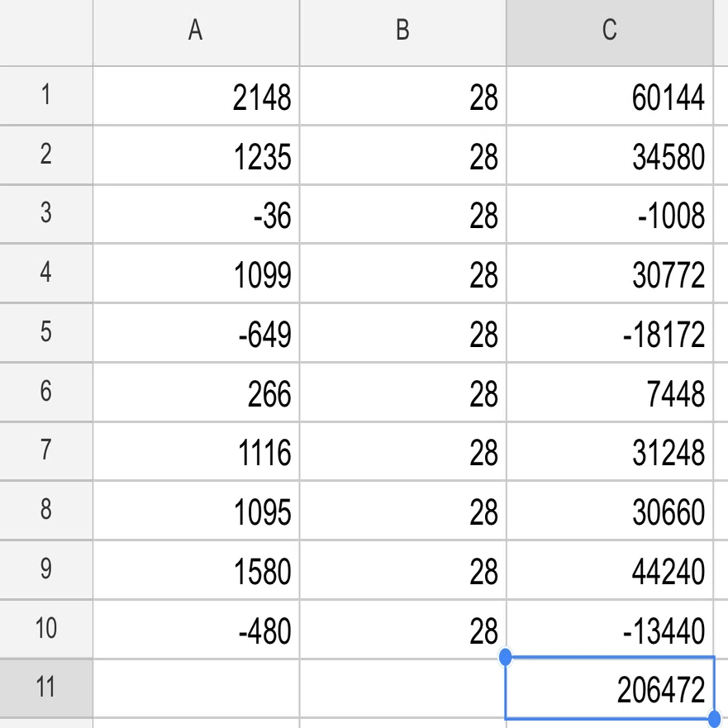
Task: Click product cell showing 60144
Action: click(x=610, y=96)
